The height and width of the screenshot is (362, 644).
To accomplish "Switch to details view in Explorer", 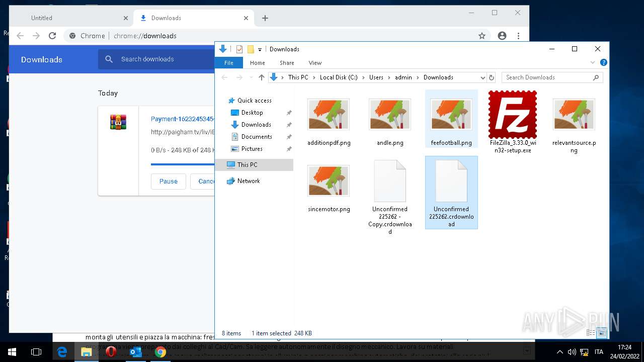I will coord(591,333).
